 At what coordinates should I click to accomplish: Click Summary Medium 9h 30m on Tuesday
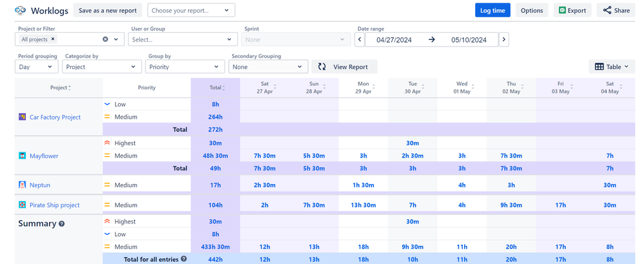(413, 247)
